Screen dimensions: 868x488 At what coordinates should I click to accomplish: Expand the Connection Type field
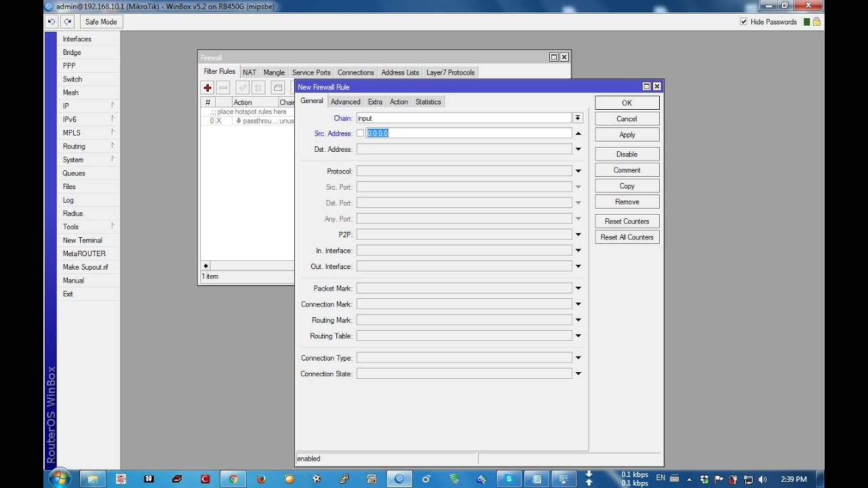point(578,357)
